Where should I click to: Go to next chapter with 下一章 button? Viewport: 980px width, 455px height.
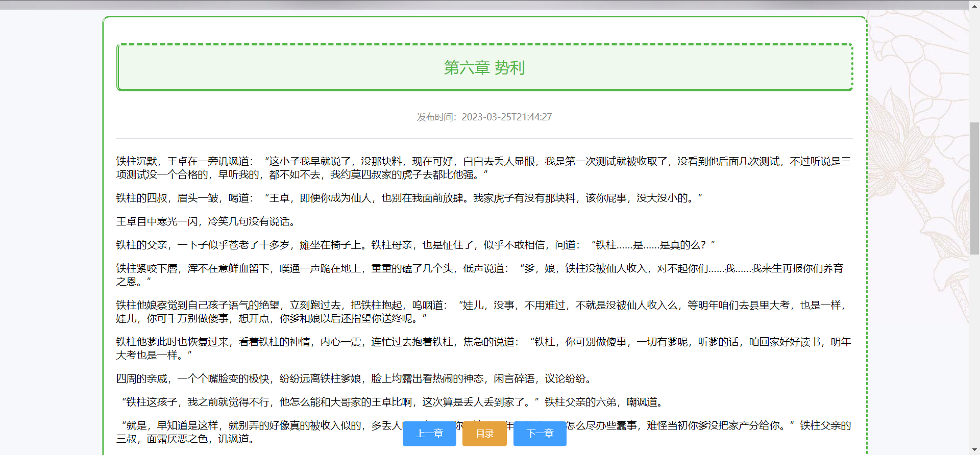(x=540, y=434)
